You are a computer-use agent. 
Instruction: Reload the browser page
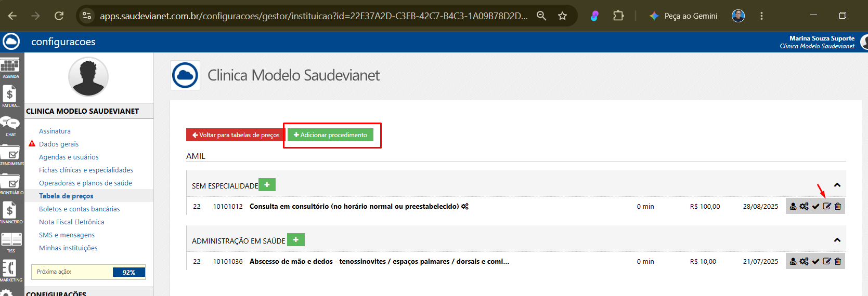(x=59, y=16)
